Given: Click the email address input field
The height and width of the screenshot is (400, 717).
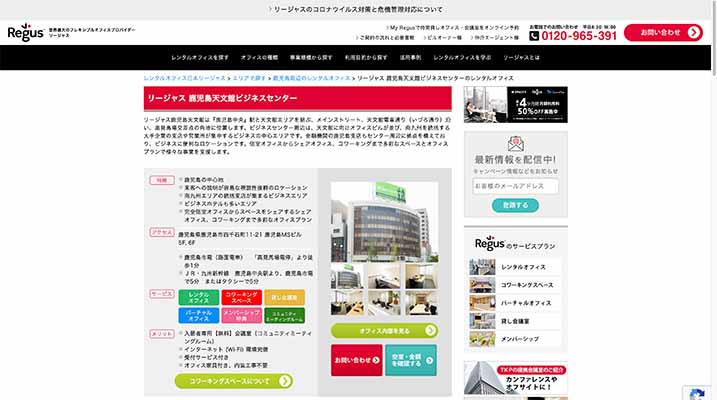Looking at the screenshot, I should point(515,186).
